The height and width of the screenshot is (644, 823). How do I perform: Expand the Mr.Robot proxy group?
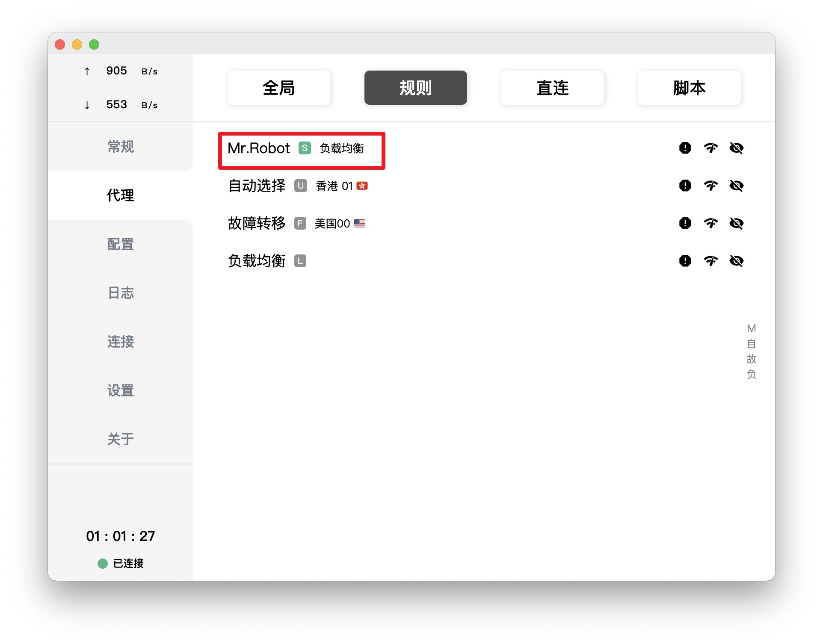(x=259, y=148)
